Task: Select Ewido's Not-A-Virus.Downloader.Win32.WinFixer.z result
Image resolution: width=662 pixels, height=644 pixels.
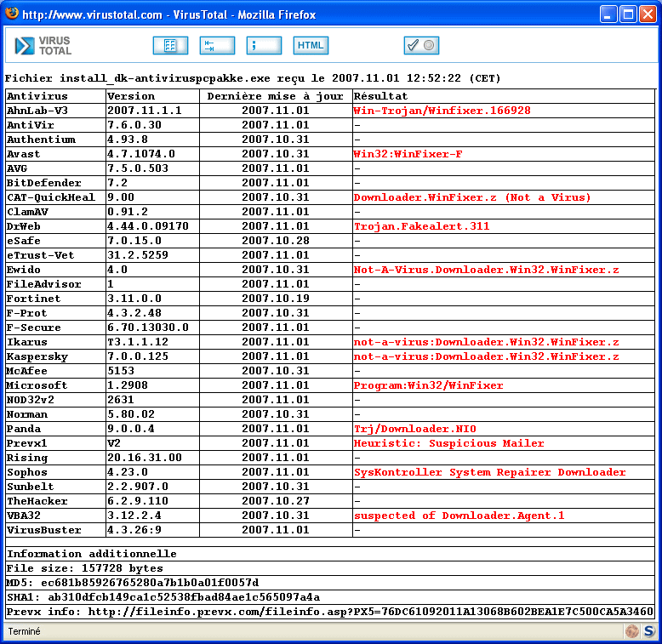Action: pos(487,270)
